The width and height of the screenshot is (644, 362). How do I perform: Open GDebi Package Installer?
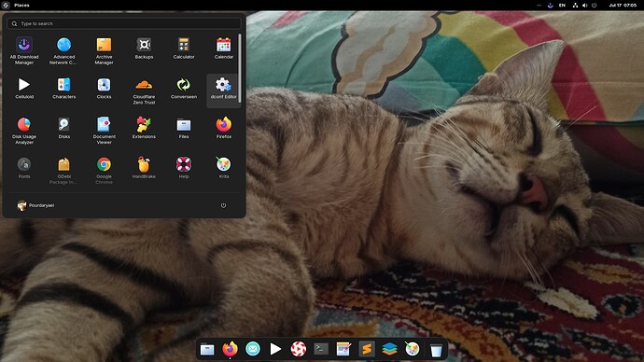[64, 171]
